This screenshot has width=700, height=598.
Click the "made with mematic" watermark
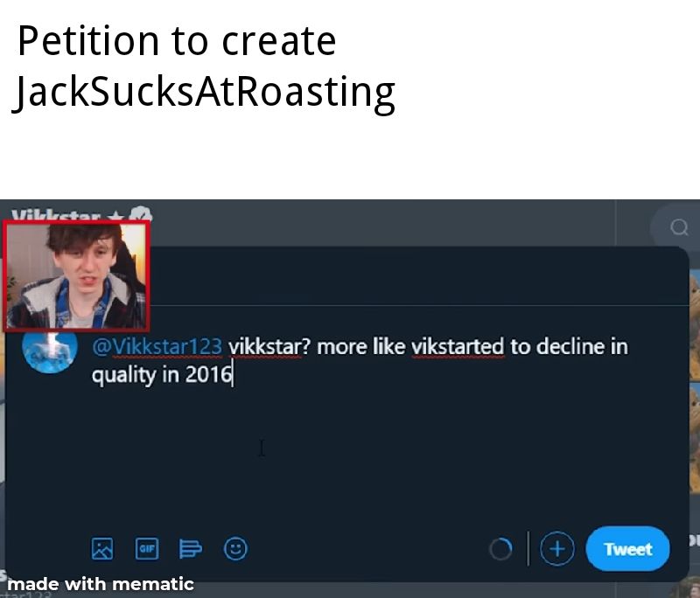pyautogui.click(x=101, y=583)
